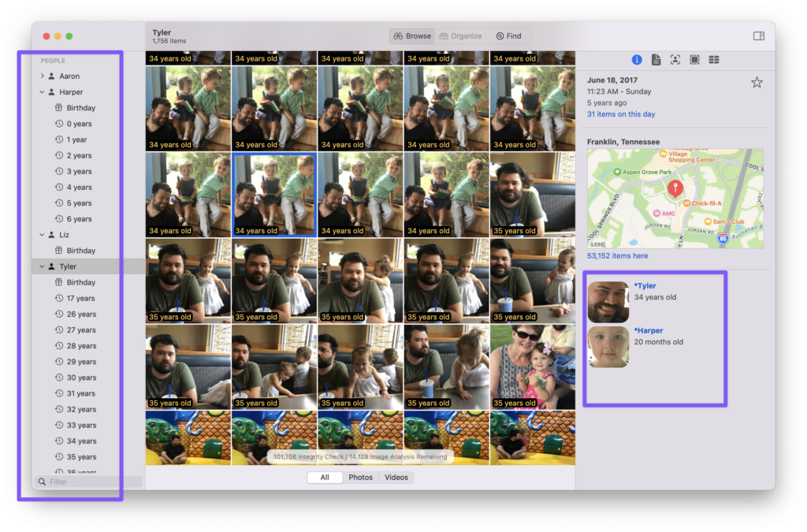Click the Chick-fil-A marker on the map
The image size is (807, 532).
tap(686, 203)
